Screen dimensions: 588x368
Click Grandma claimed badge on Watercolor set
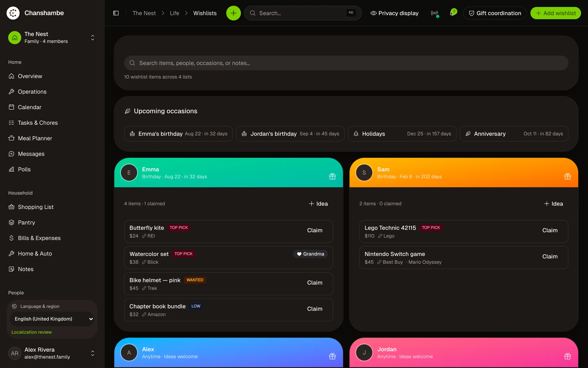click(x=310, y=254)
